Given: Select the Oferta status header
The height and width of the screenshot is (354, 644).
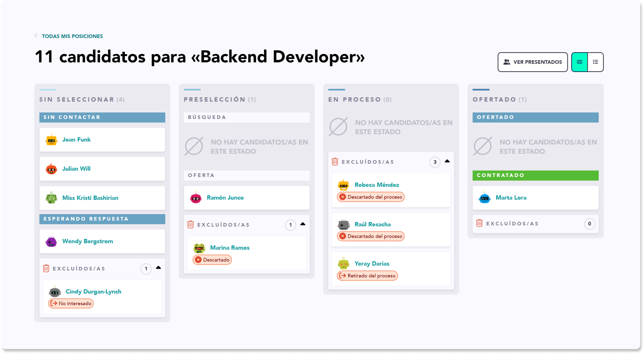Looking at the screenshot, I should tap(246, 175).
